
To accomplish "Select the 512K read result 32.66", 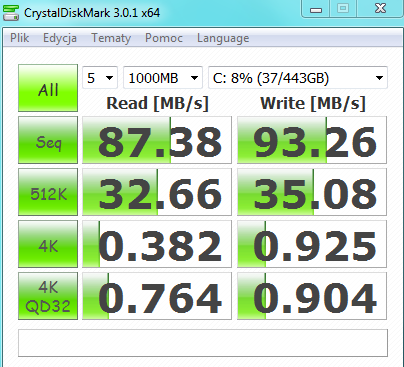I will point(157,192).
